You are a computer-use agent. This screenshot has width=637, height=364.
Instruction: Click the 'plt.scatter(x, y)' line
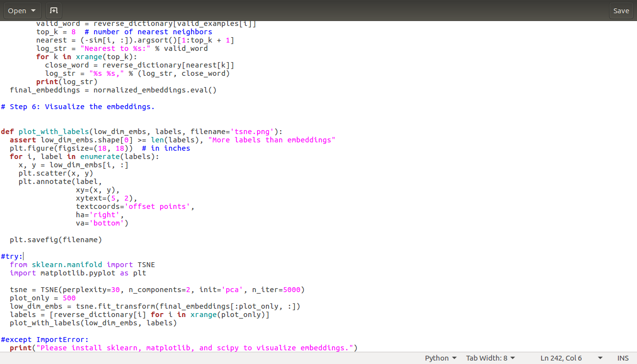[56, 173]
